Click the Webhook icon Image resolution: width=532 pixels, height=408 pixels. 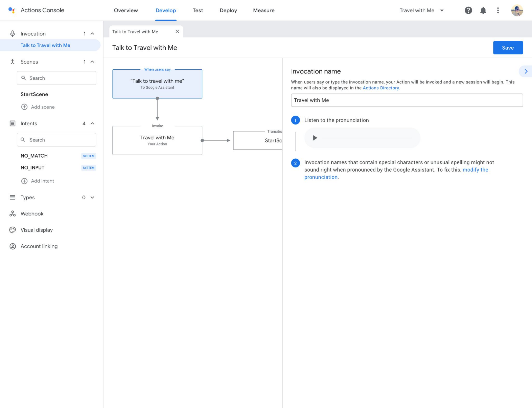pos(12,214)
